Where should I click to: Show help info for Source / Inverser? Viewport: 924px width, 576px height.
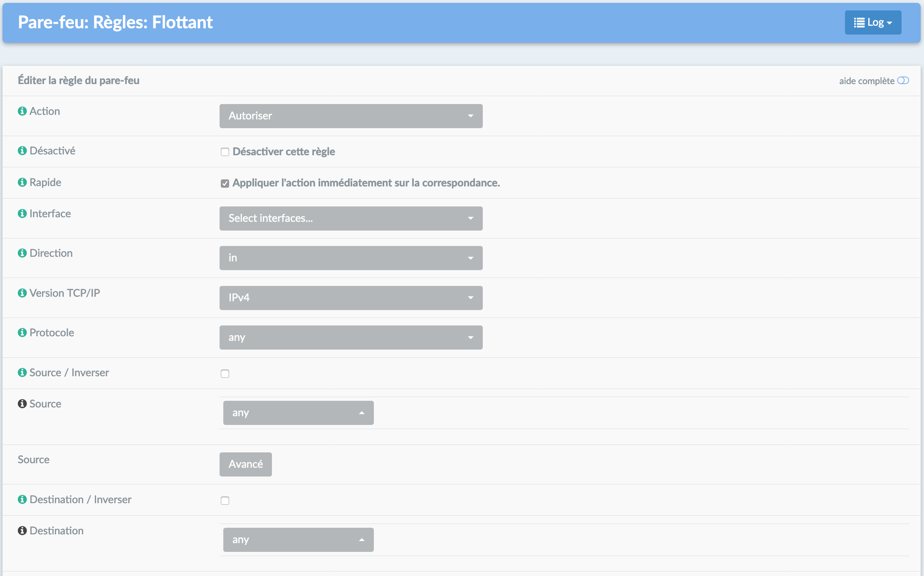pos(22,372)
